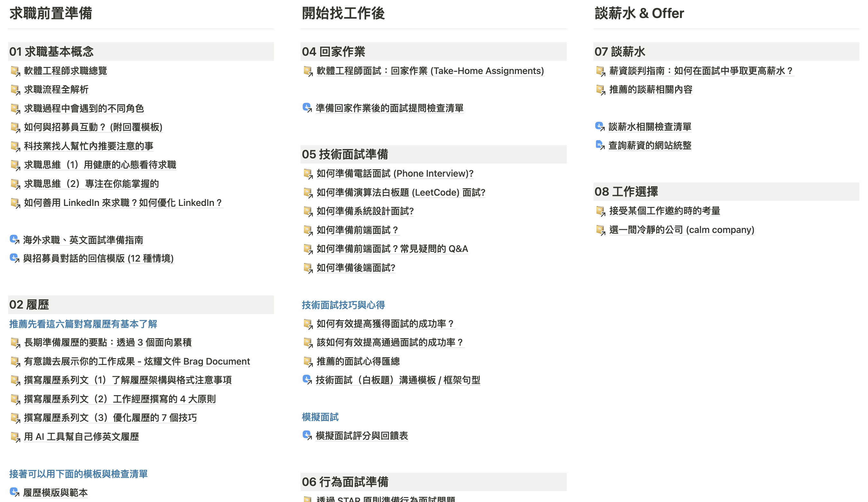Click the blue icon beside 履歷模版與範本
Image resolution: width=868 pixels, height=502 pixels.
[14, 492]
